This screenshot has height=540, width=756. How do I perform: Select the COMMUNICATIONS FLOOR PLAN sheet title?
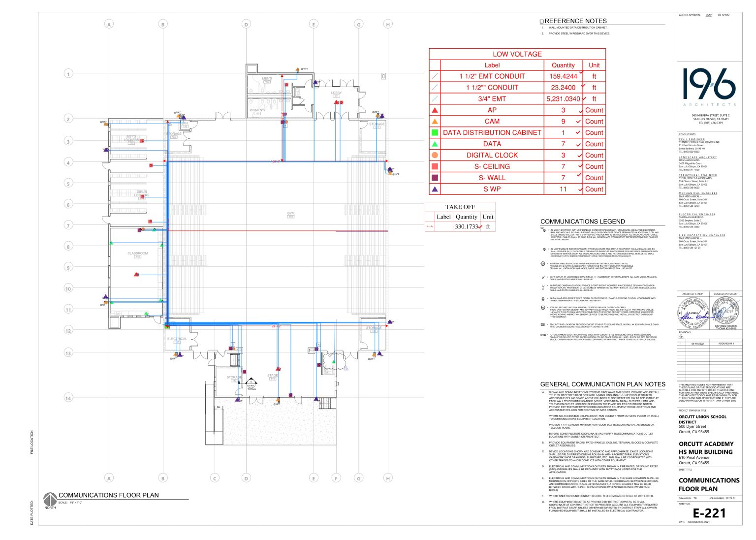click(x=709, y=484)
